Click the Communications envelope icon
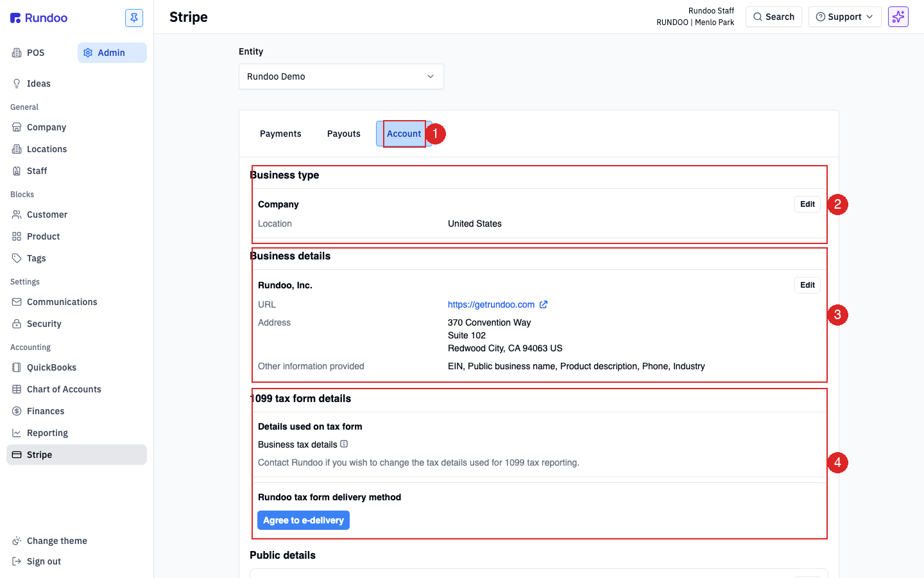The width and height of the screenshot is (924, 578). 17,302
